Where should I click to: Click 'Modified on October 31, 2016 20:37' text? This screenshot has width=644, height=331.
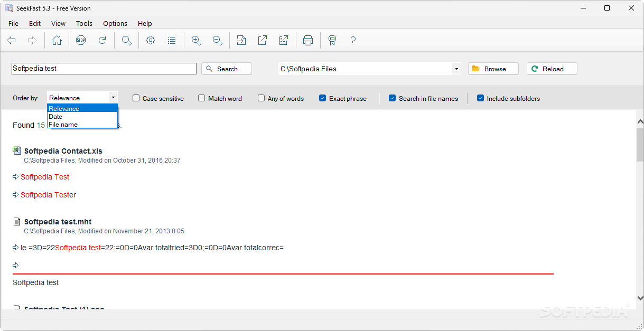pos(129,160)
